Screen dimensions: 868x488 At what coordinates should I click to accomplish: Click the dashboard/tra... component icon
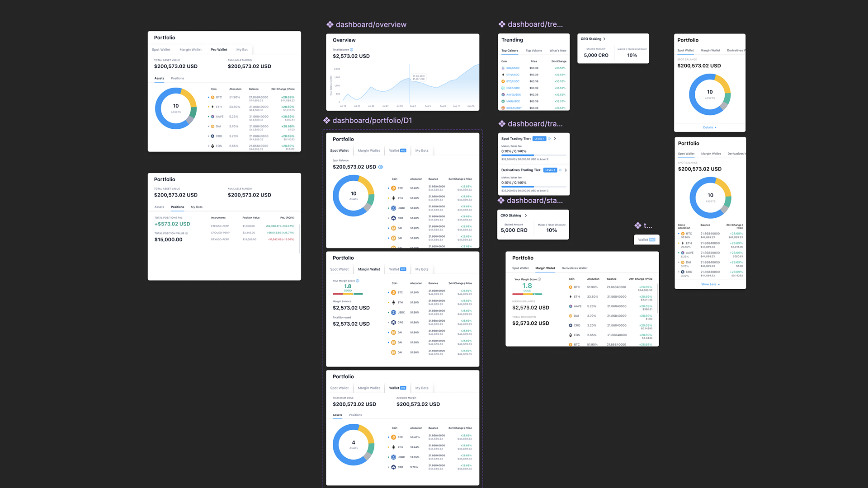502,124
